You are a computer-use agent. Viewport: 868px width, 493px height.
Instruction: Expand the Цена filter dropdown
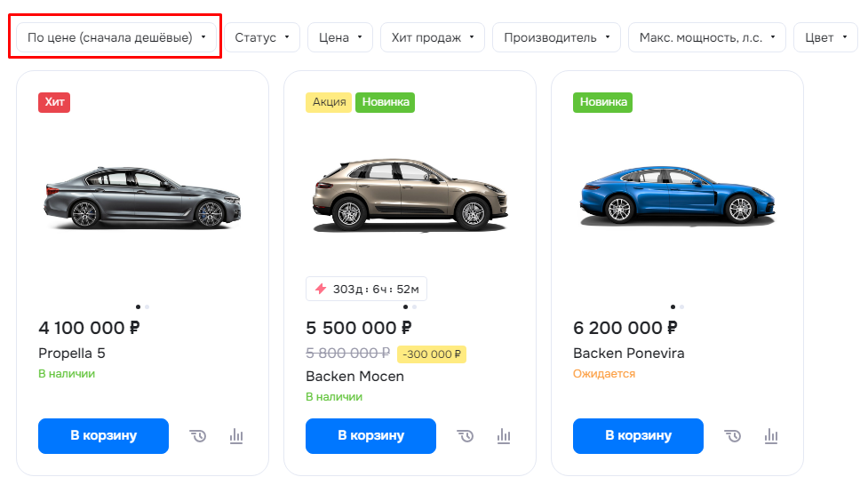pos(340,37)
